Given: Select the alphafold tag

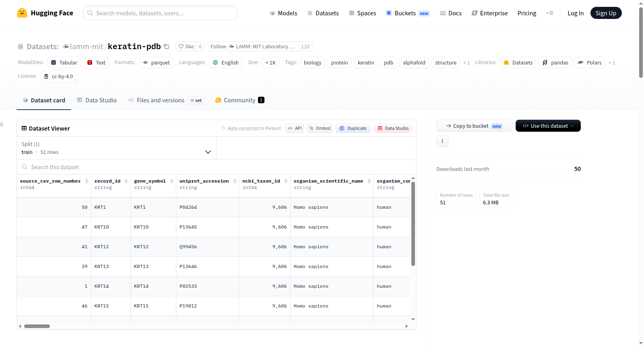Looking at the screenshot, I should 414,63.
